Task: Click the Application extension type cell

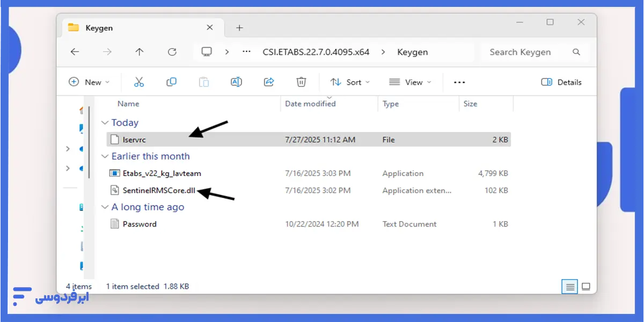Action: [x=417, y=191]
